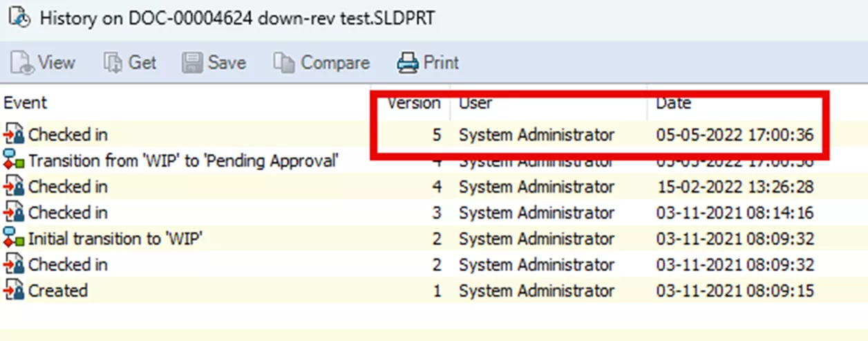The image size is (868, 341).
Task: Click the Initial transition to 'WIP' icon
Action: [14, 239]
